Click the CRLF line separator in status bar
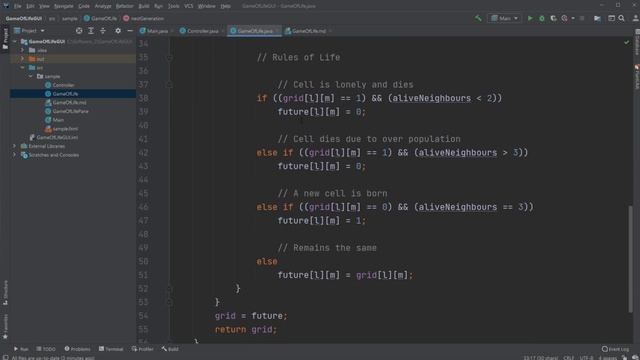 [x=569, y=358]
